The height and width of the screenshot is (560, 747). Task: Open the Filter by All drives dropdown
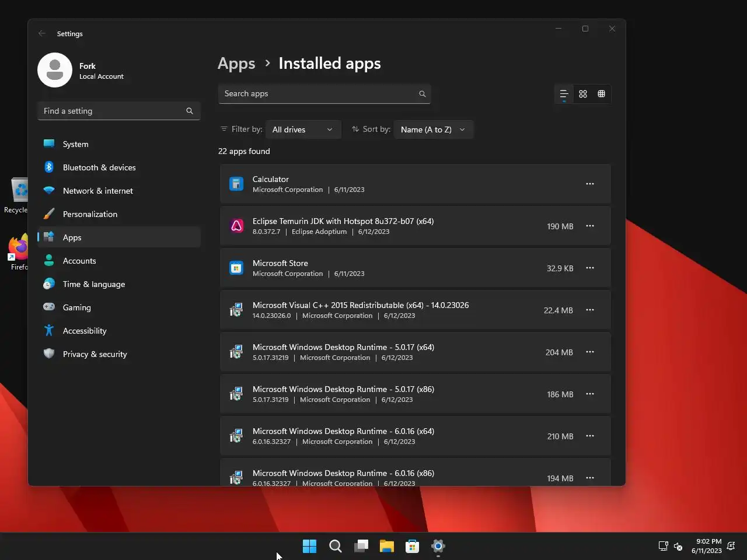303,129
